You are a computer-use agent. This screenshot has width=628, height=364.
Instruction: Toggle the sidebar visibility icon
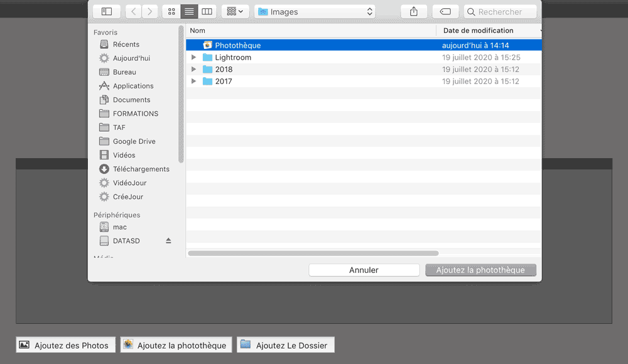pos(106,11)
